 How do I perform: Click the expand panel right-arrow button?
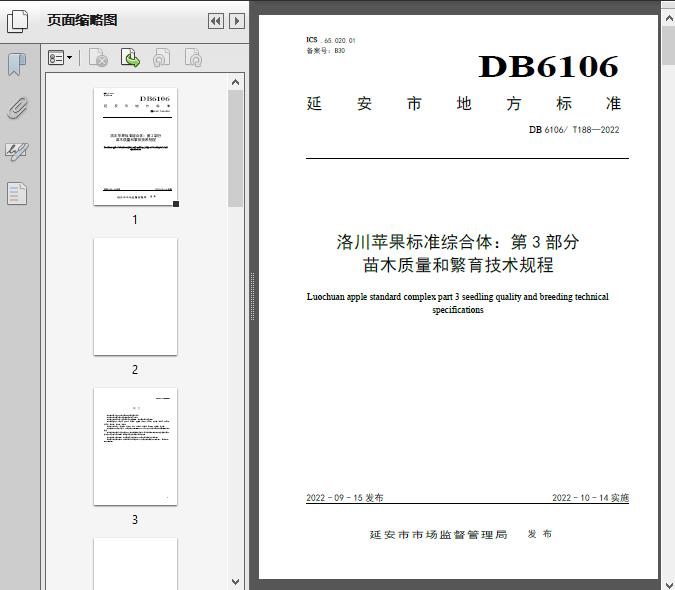(237, 21)
